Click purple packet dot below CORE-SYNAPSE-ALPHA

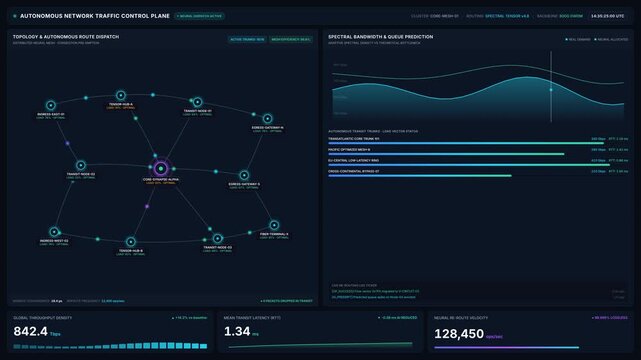point(147,206)
